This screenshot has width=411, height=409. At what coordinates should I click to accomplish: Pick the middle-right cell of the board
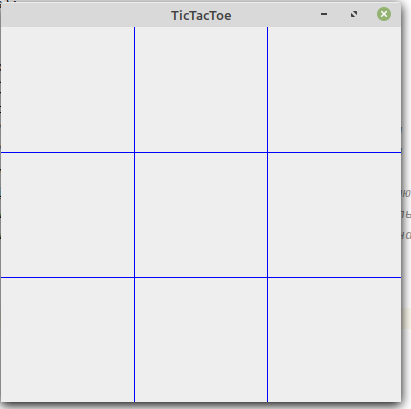(x=335, y=215)
